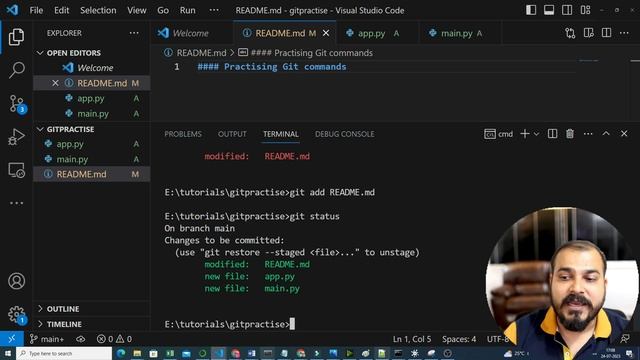Open the Manage gear icon
640x360 pixels.
16,314
